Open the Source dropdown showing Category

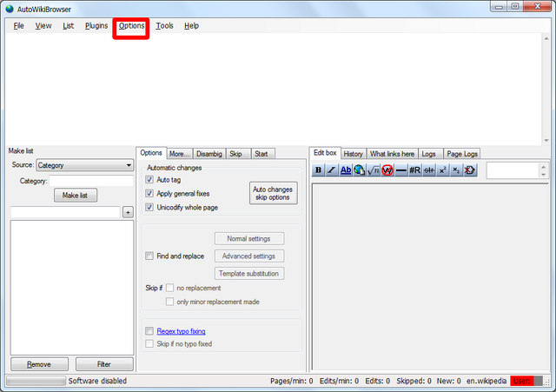[x=85, y=165]
